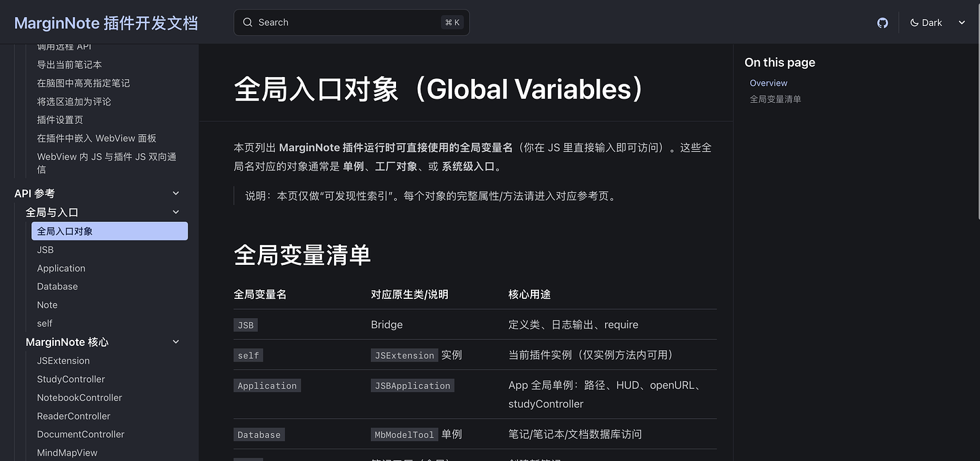Image resolution: width=980 pixels, height=461 pixels.
Task: Jump to 全局变量清单 in On this page
Action: [x=775, y=99]
